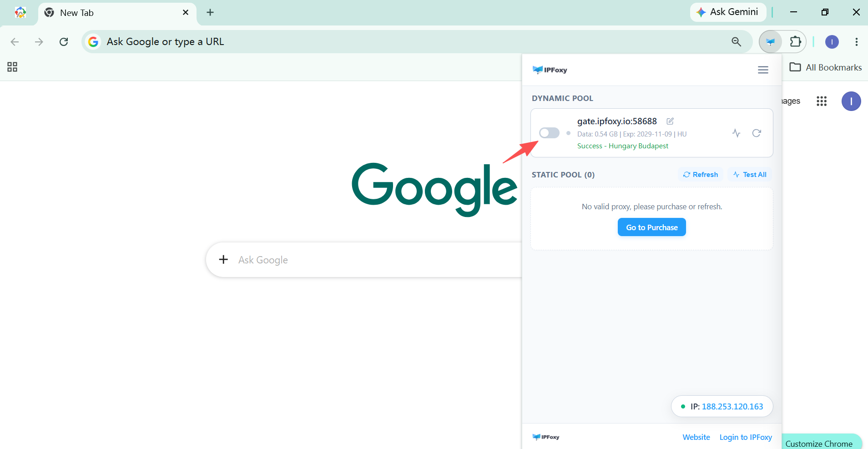Open the Website link in the footer
Image resolution: width=868 pixels, height=449 pixels.
(696, 437)
